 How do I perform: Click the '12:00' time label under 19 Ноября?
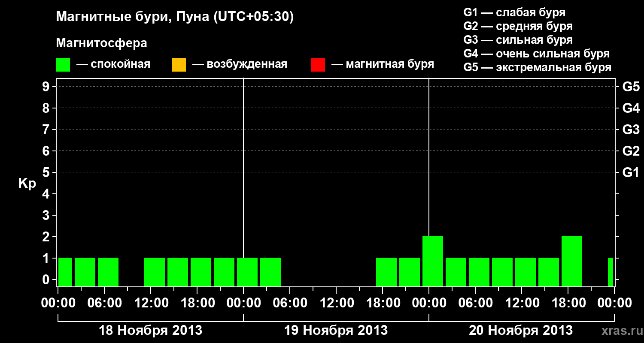[336, 303]
